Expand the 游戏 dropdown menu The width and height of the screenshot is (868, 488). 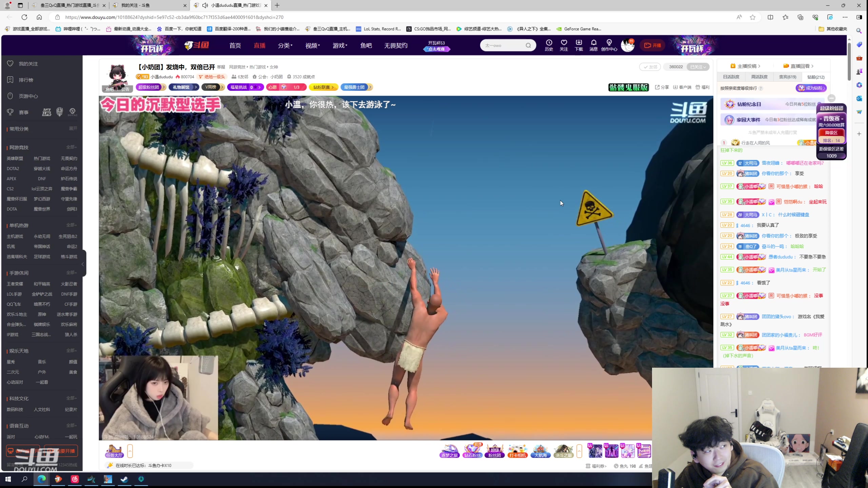pyautogui.click(x=340, y=45)
